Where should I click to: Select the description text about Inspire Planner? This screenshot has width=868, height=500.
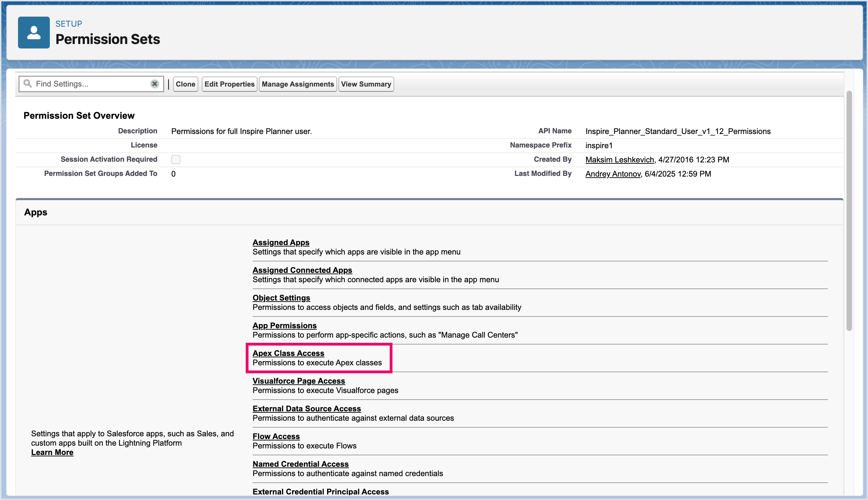[242, 131]
